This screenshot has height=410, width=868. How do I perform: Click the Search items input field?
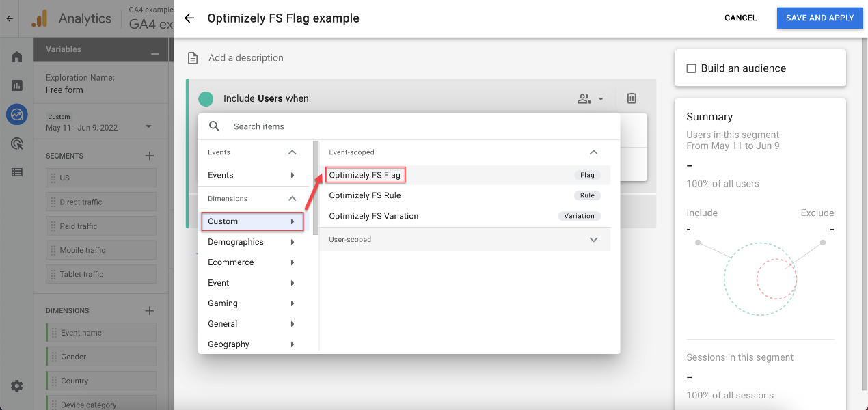click(420, 126)
